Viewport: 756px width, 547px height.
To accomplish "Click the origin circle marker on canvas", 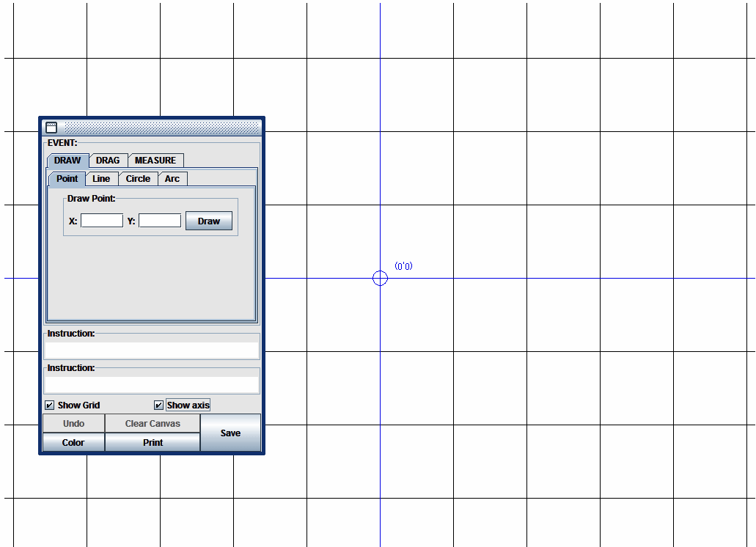I will click(x=380, y=278).
